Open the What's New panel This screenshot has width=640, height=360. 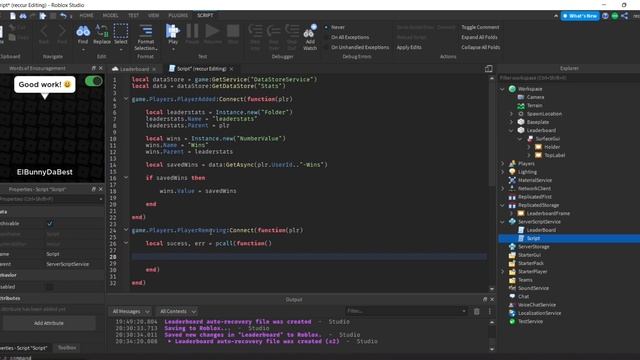tap(580, 16)
